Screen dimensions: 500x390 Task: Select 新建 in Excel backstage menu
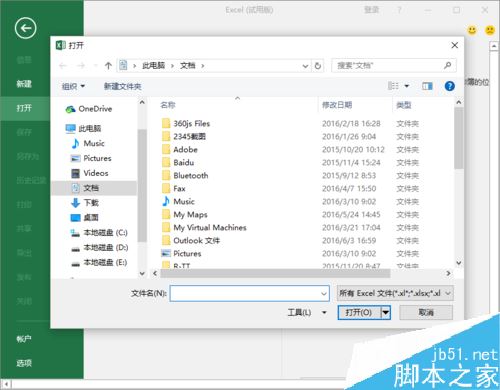(x=24, y=84)
